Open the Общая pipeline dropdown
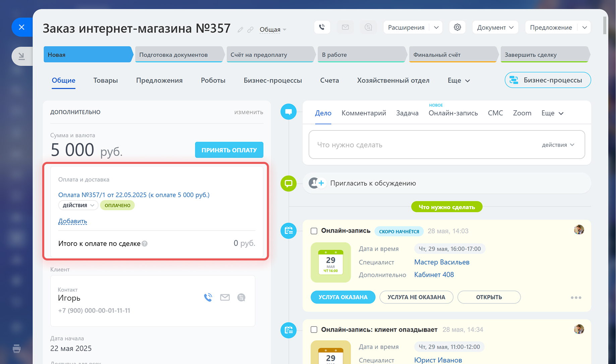Screen dimensions: 616x364 click(x=273, y=29)
